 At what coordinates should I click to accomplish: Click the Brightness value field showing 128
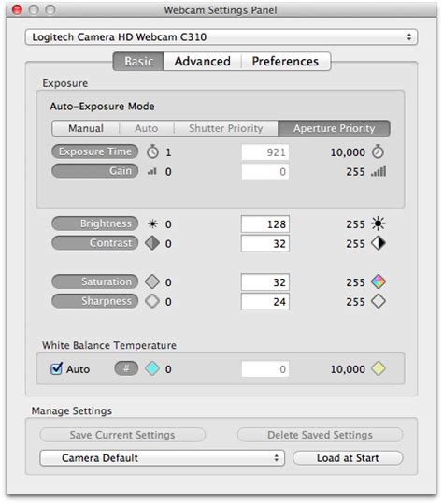coord(265,224)
